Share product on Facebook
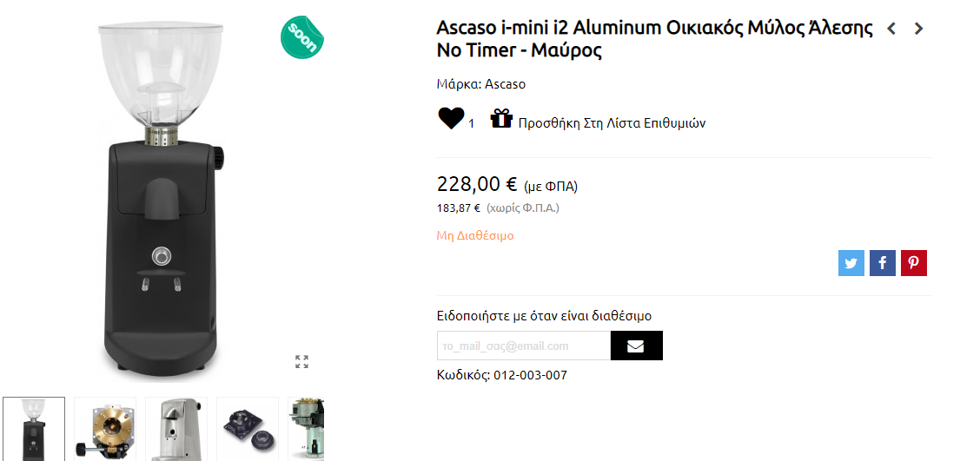 tap(883, 263)
